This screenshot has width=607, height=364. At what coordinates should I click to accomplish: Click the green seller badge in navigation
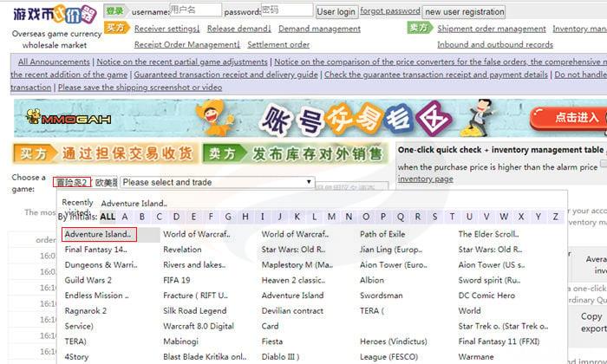(420, 29)
